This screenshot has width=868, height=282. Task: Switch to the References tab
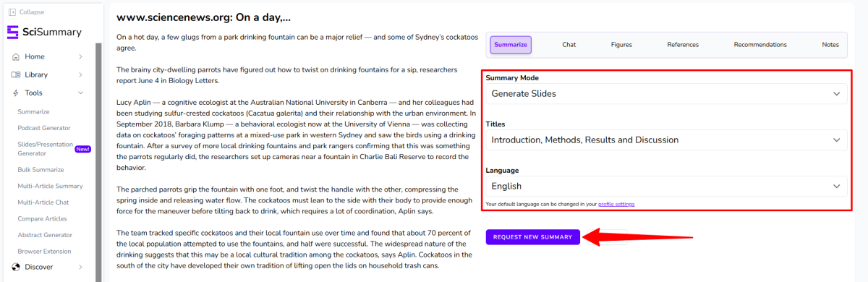[683, 45]
